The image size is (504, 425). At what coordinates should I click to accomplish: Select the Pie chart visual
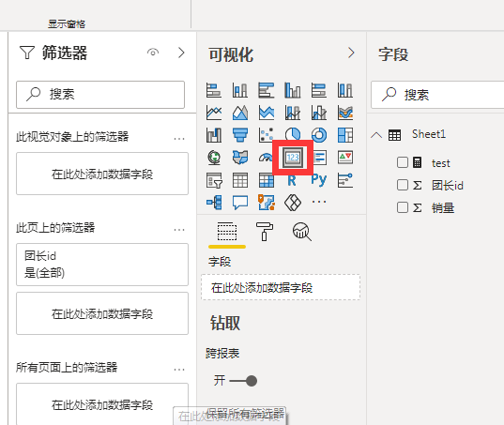pos(293,135)
